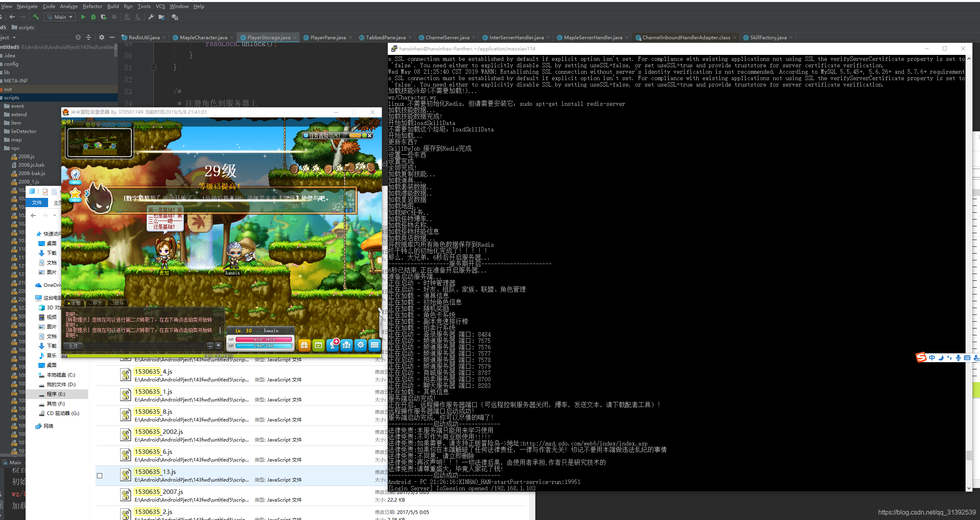
Task: Toggle the AUTO quest button in game
Action: click(355, 136)
